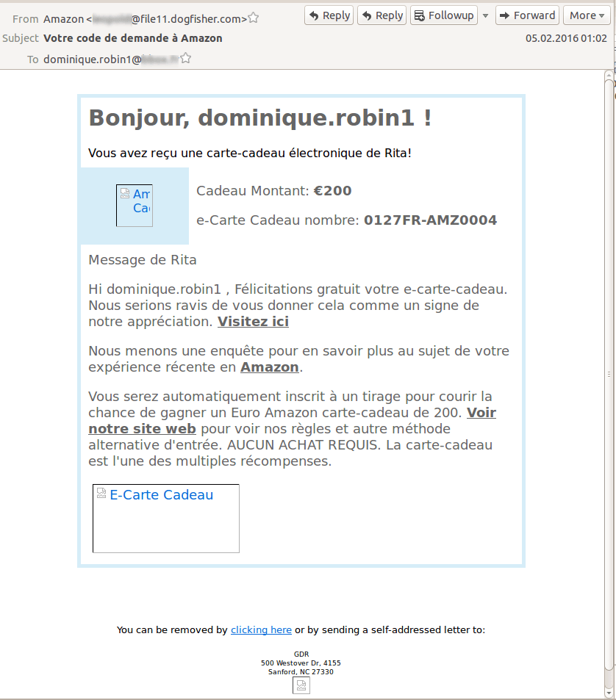This screenshot has width=616, height=700.
Task: Click the 'Message de Rita' text
Action: pyautogui.click(x=143, y=260)
